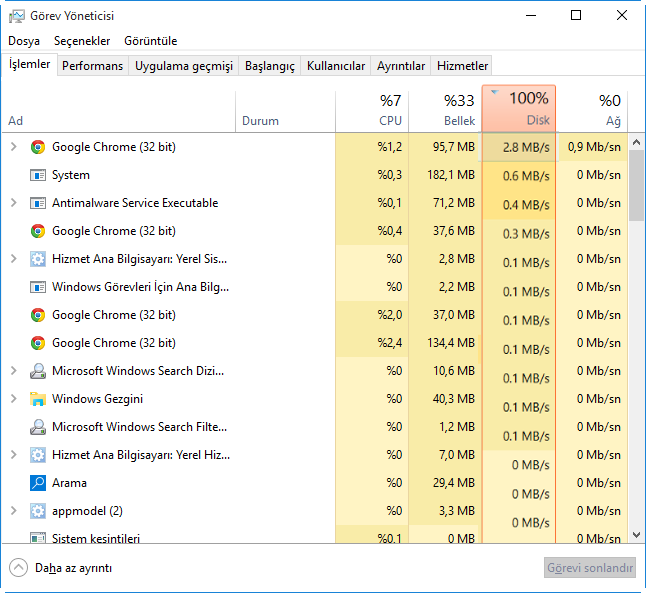
Task: Open the Seçenekler menu
Action: [x=82, y=41]
